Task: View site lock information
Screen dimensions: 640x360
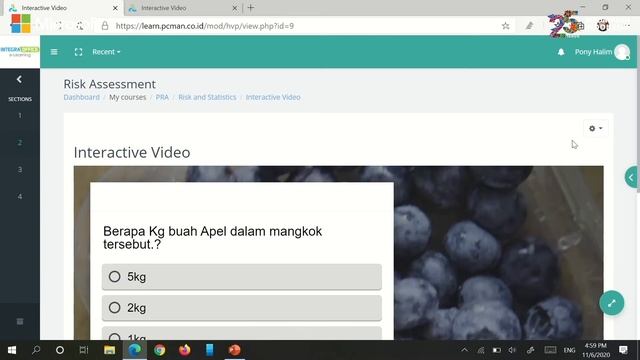Action: tap(105, 26)
